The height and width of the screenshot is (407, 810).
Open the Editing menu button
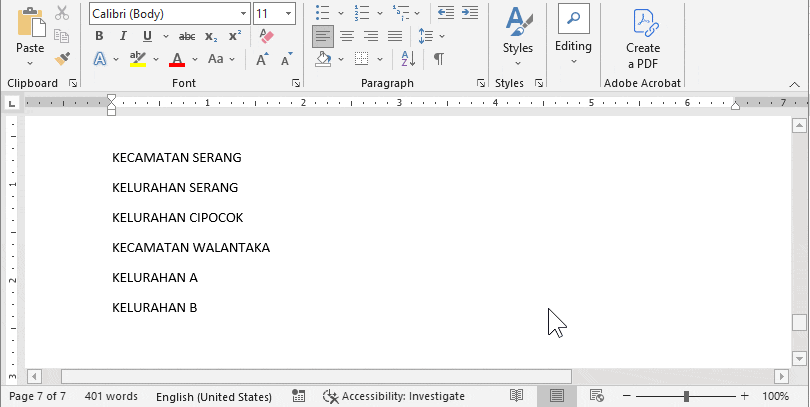[573, 35]
